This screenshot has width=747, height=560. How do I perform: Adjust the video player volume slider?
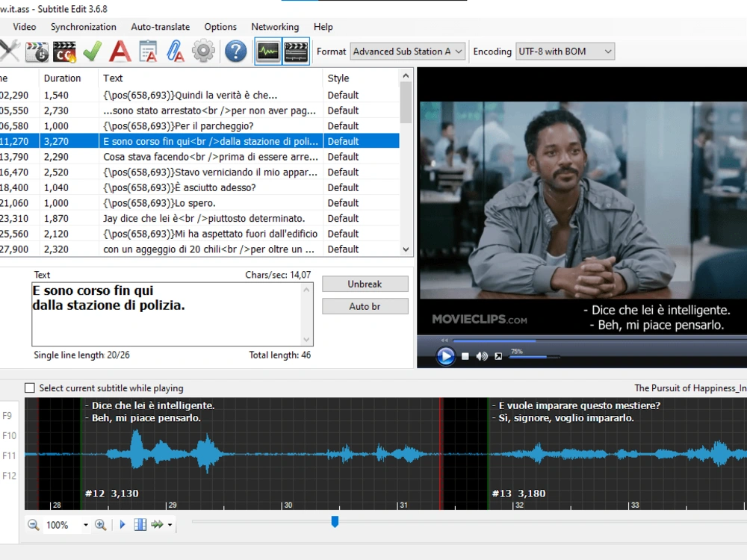point(533,357)
